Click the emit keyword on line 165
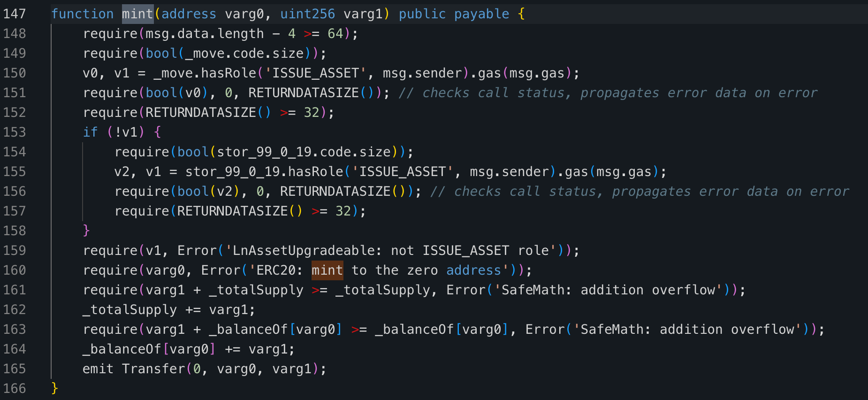 [x=98, y=369]
